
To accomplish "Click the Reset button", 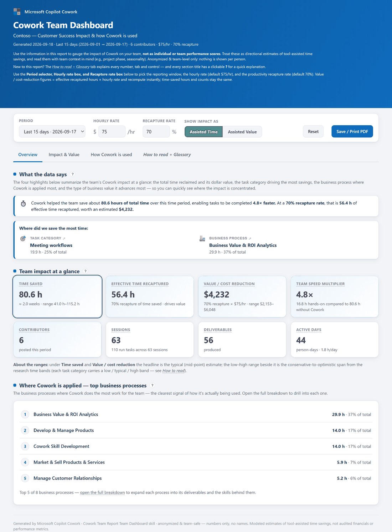I will click(313, 131).
